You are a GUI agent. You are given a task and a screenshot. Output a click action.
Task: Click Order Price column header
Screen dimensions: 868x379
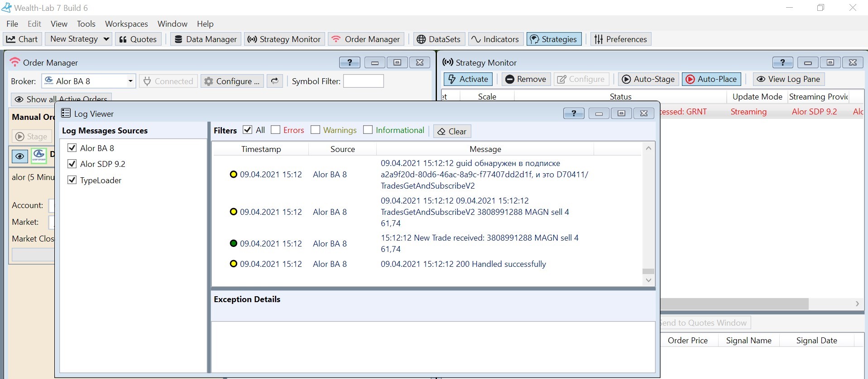coord(687,341)
